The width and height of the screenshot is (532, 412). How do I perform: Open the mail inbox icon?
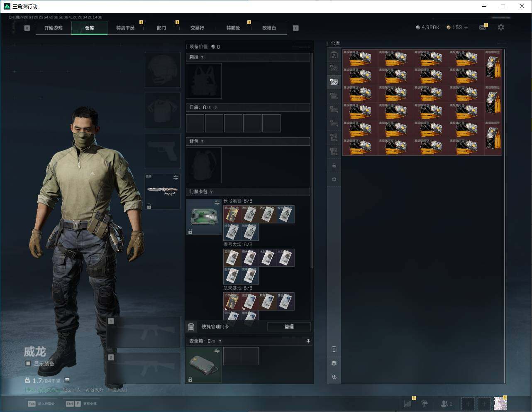pos(482,27)
